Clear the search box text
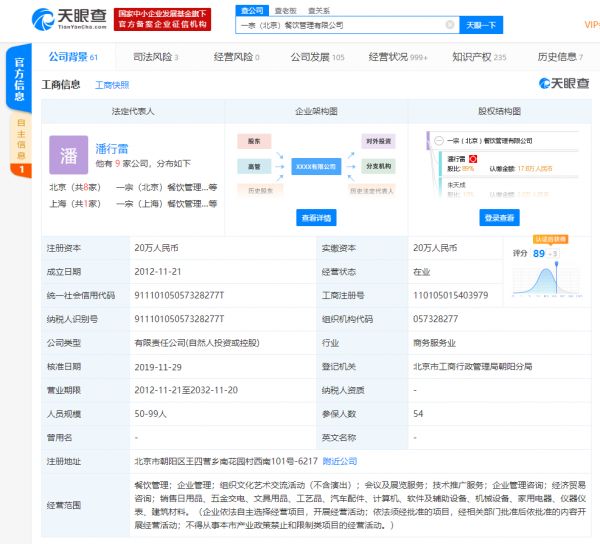Screen dimensions: 600x544 click(449, 25)
